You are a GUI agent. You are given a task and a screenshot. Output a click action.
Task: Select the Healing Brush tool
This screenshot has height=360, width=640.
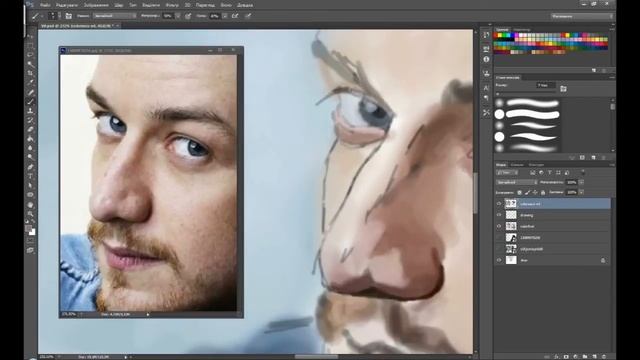pos(30,92)
